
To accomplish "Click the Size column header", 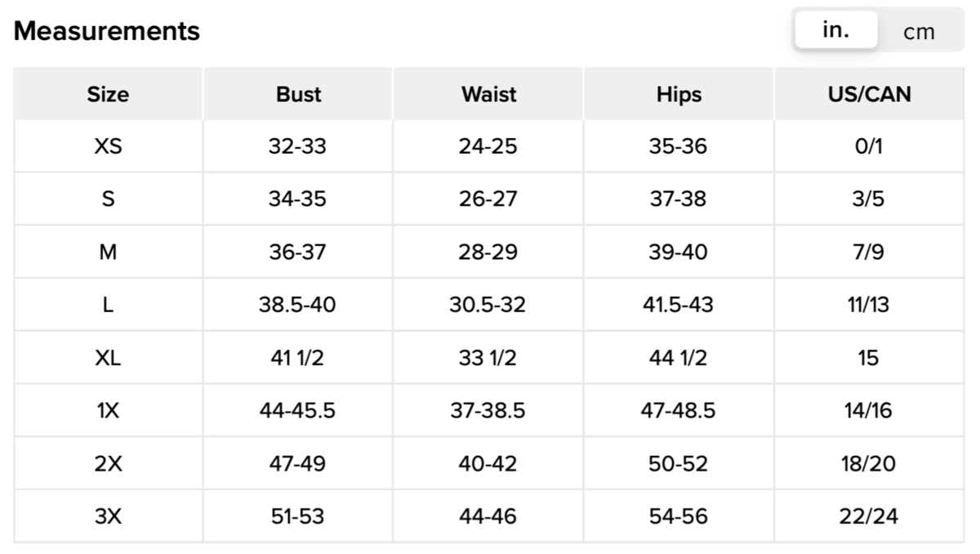I will click(x=108, y=94).
